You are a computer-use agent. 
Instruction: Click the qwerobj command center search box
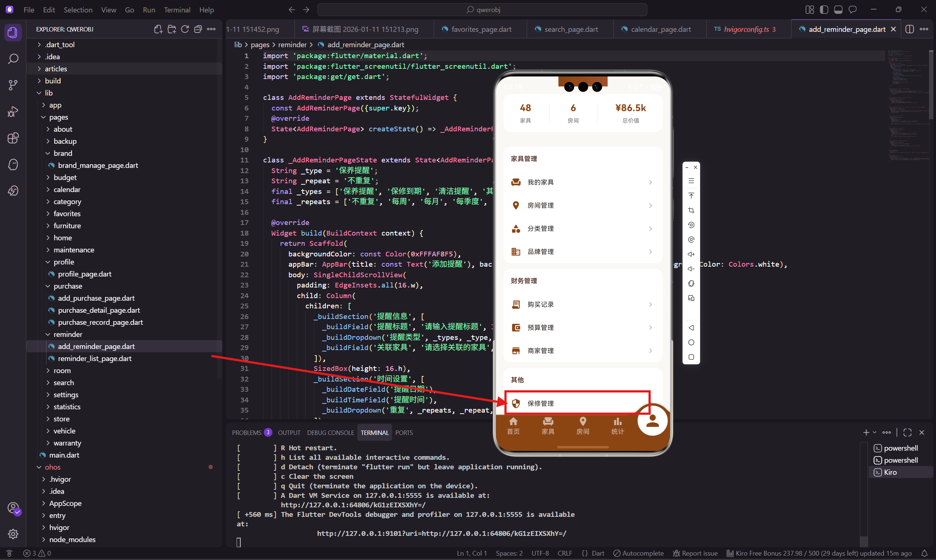tap(482, 10)
